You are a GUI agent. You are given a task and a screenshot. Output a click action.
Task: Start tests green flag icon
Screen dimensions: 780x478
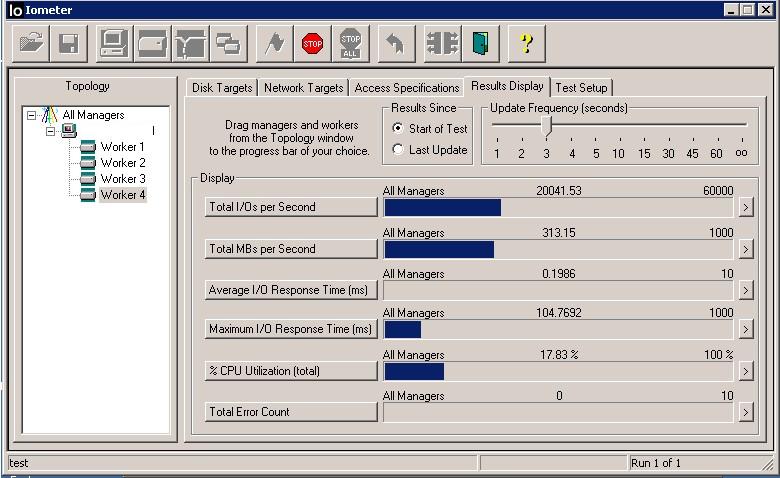click(x=275, y=44)
